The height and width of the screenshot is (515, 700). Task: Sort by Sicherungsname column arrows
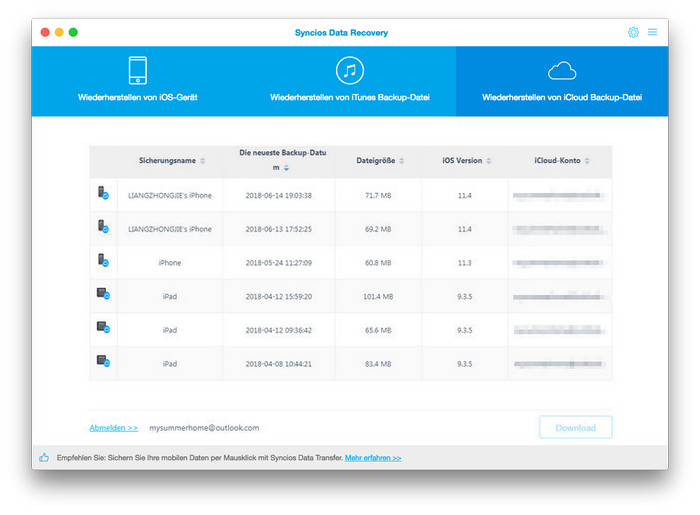coord(203,161)
